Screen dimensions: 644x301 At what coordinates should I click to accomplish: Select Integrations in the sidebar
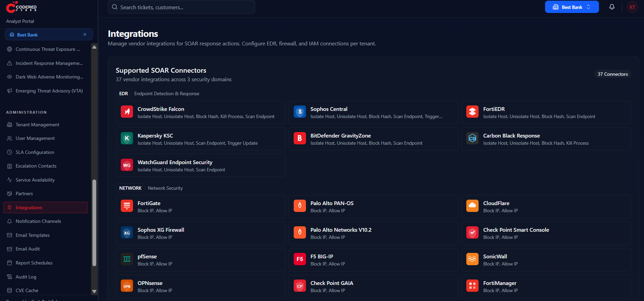click(x=46, y=207)
